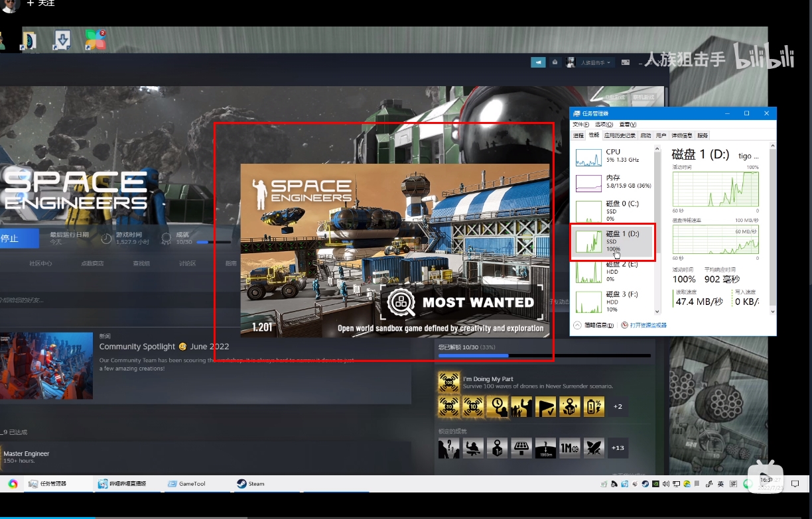
Task: Switch to 哔哩哔哩直播姬 on the taskbar
Action: coord(129,484)
